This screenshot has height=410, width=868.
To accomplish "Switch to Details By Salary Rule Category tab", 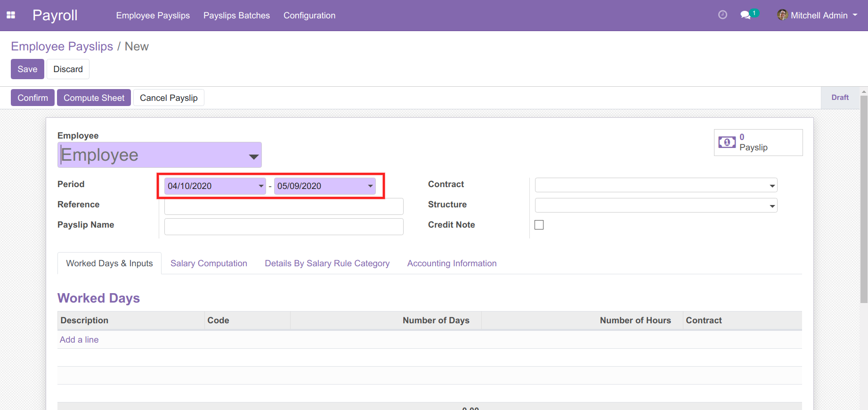I will pos(327,263).
